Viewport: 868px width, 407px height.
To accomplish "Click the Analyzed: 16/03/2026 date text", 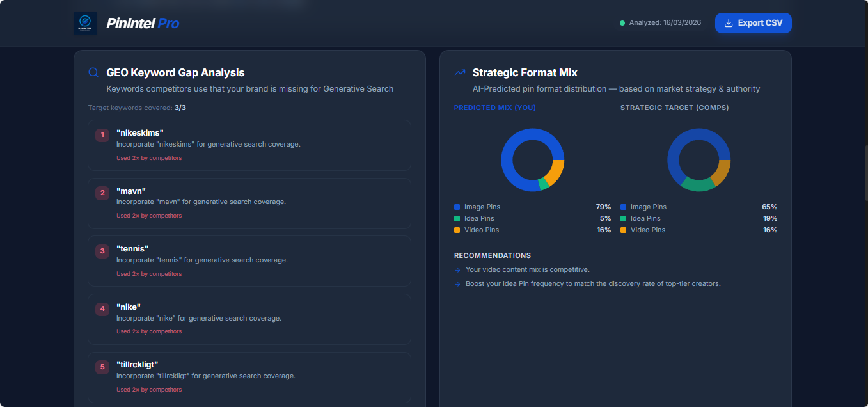I will pos(665,23).
